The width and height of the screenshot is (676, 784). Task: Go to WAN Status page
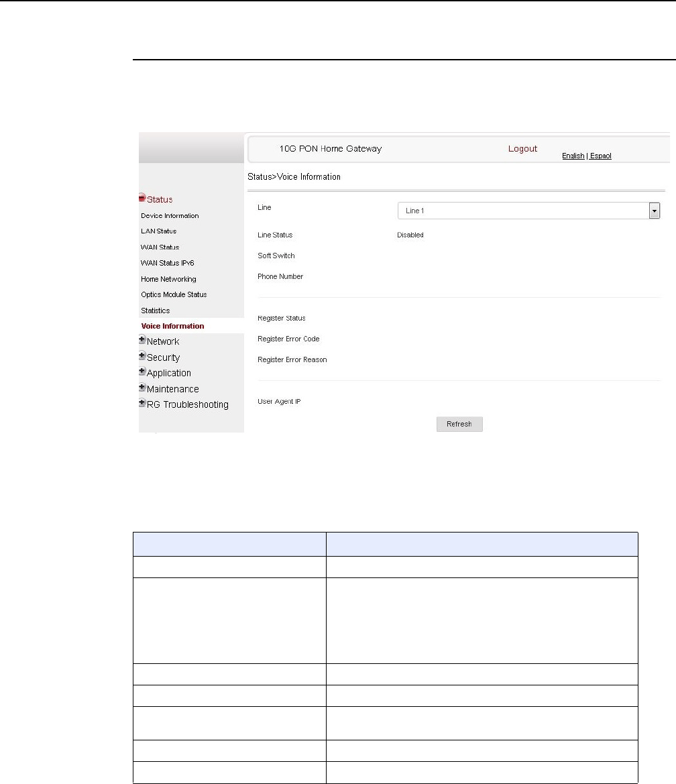(x=160, y=247)
